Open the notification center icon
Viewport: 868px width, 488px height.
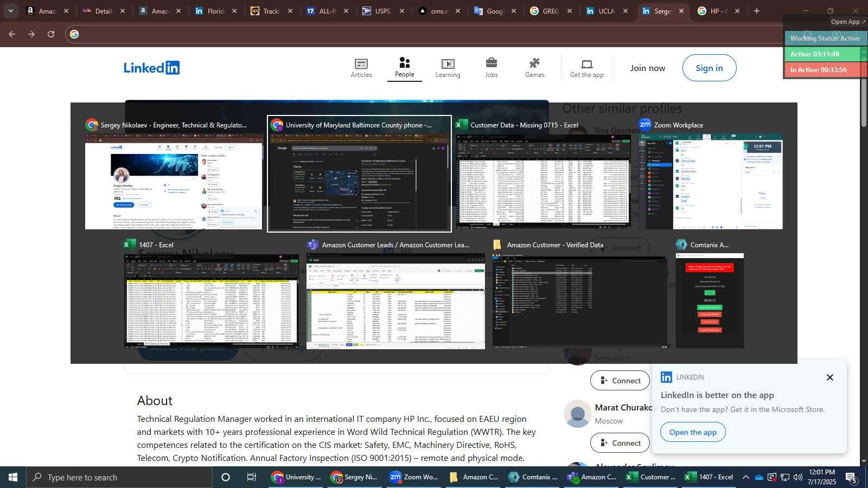851,477
